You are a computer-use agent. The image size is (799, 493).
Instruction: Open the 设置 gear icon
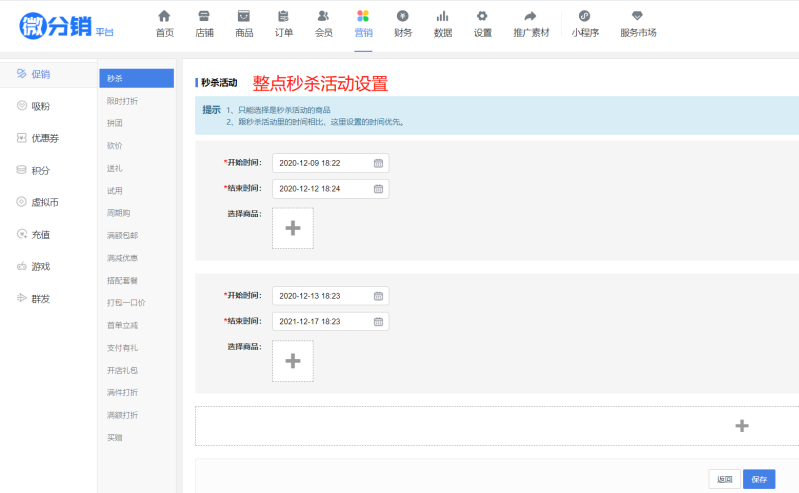point(482,16)
